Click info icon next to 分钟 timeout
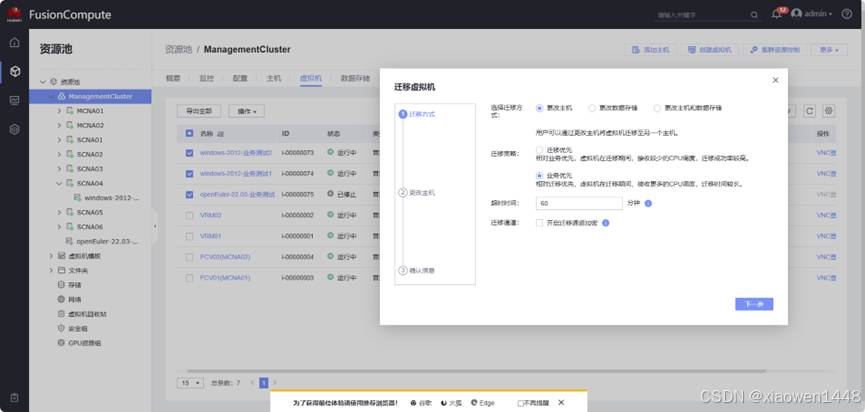The width and height of the screenshot is (865, 412). click(x=648, y=203)
